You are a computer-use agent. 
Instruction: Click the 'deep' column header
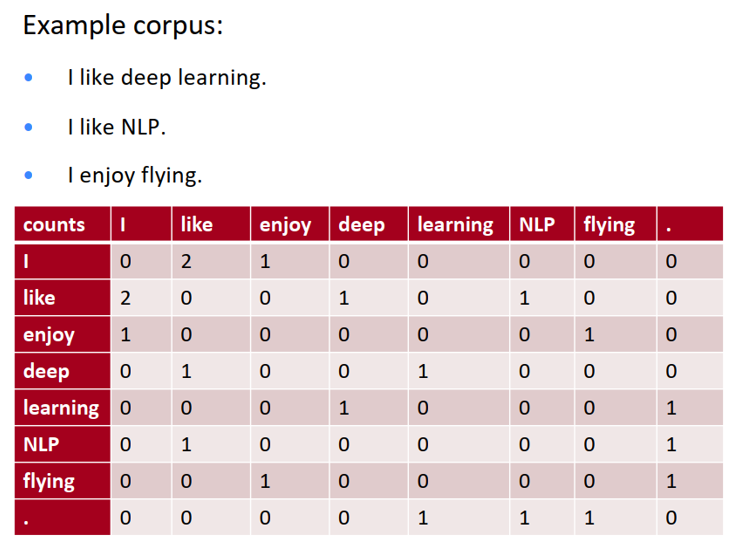pos(362,225)
